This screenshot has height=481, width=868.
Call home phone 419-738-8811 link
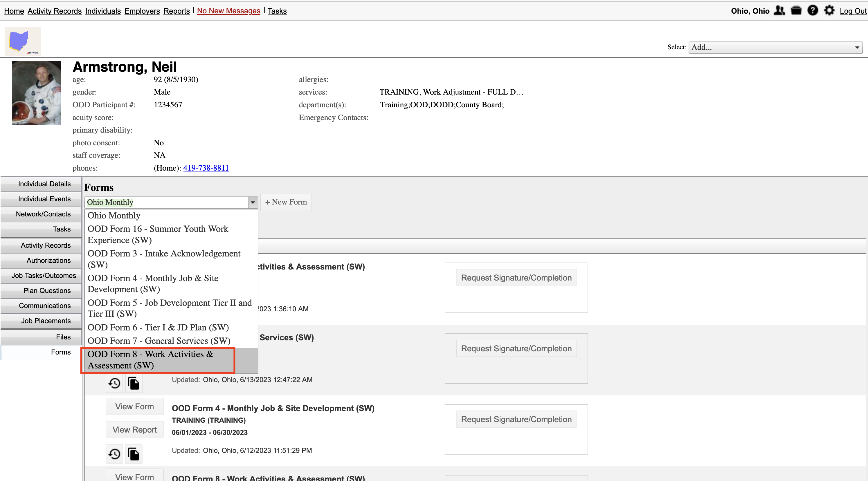pos(206,168)
